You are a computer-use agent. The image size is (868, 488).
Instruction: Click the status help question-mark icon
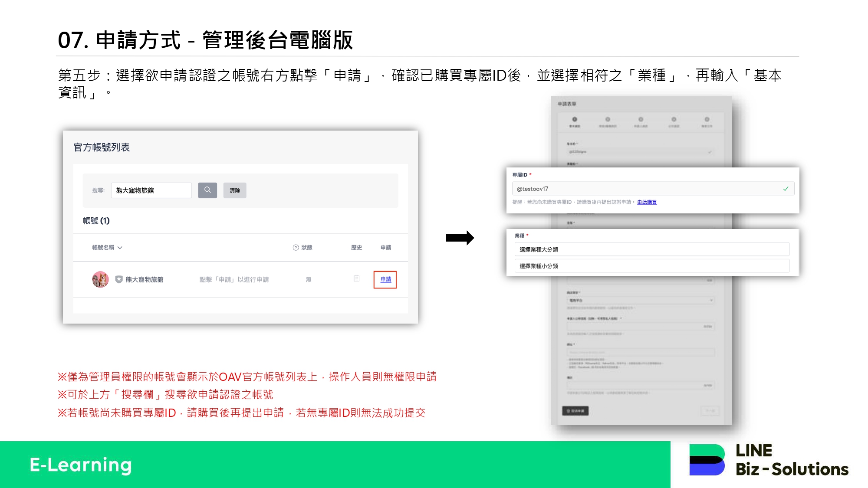pyautogui.click(x=296, y=248)
